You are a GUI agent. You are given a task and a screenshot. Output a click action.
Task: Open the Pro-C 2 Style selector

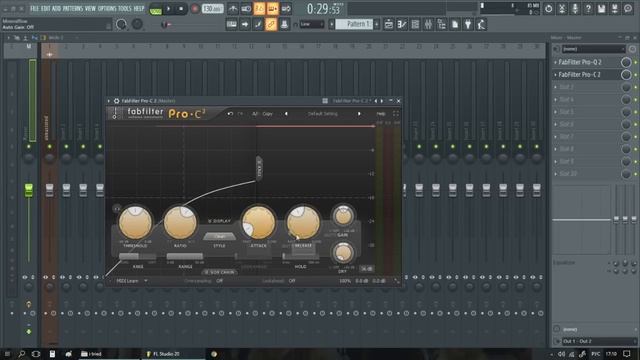click(x=219, y=236)
